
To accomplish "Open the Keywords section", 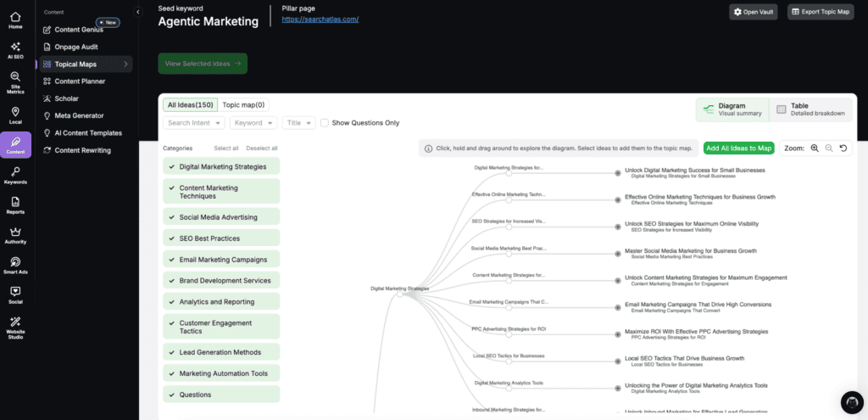I will coord(15,175).
